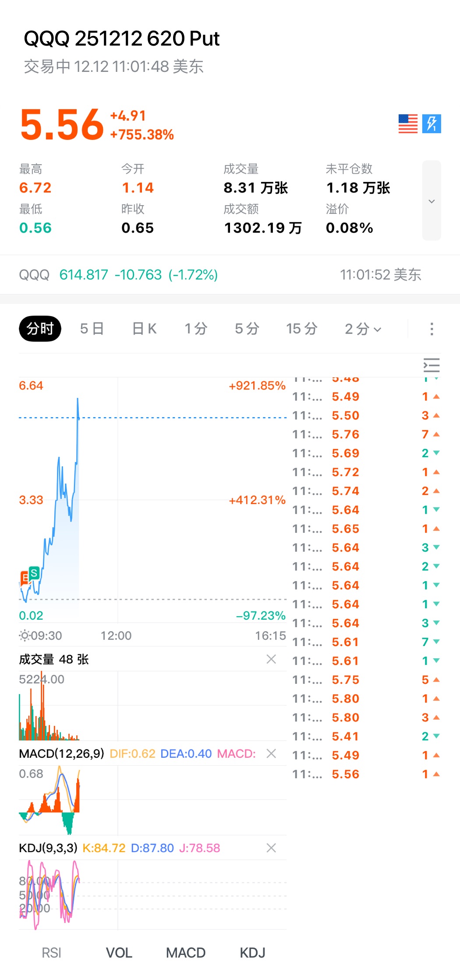Tap the US flag market icon
The image size is (460, 980).
pyautogui.click(x=407, y=124)
